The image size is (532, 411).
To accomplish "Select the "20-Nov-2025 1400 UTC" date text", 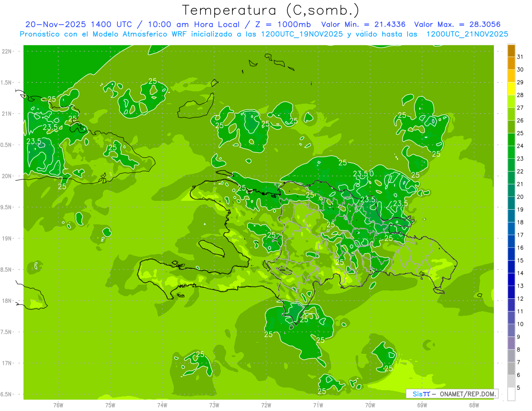I will pos(78,24).
